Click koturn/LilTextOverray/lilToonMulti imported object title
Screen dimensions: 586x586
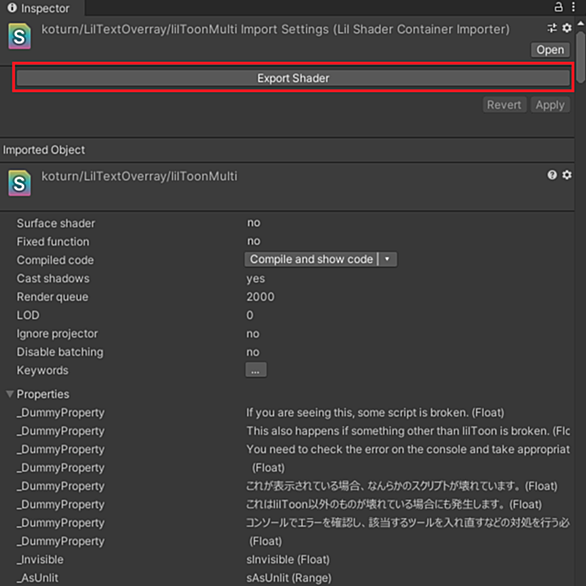pyautogui.click(x=139, y=176)
